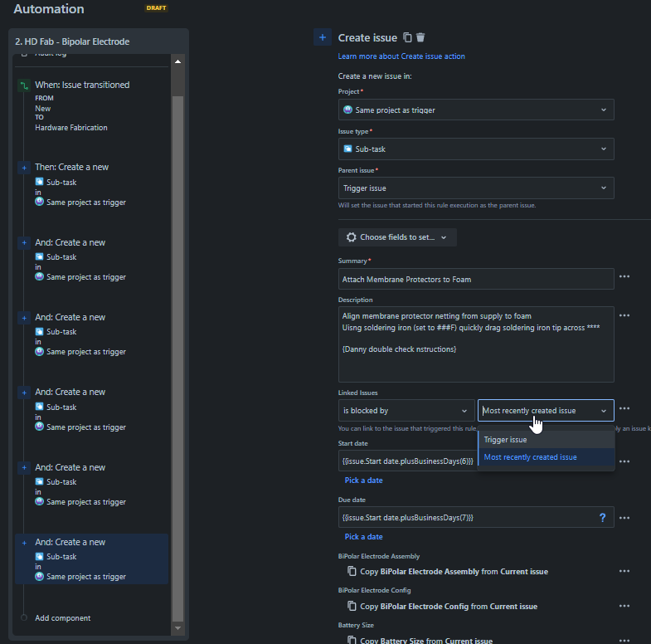The height and width of the screenshot is (644, 651).
Task: Open more options for the Summary field
Action: pos(624,276)
